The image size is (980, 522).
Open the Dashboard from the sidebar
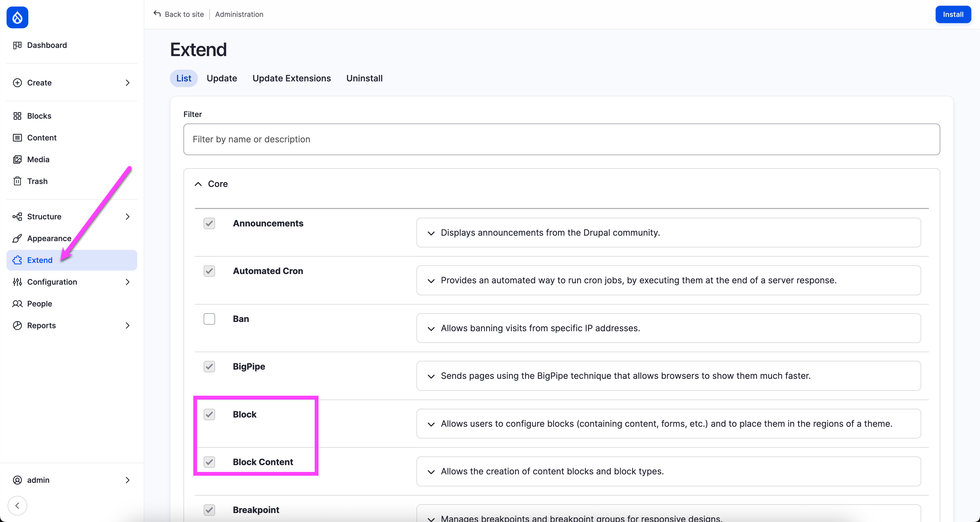tap(46, 45)
